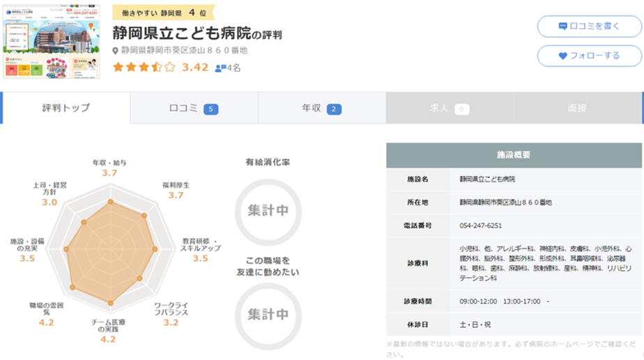
Task: Click the count badge 0 on 求人 tab
Action: (x=461, y=110)
